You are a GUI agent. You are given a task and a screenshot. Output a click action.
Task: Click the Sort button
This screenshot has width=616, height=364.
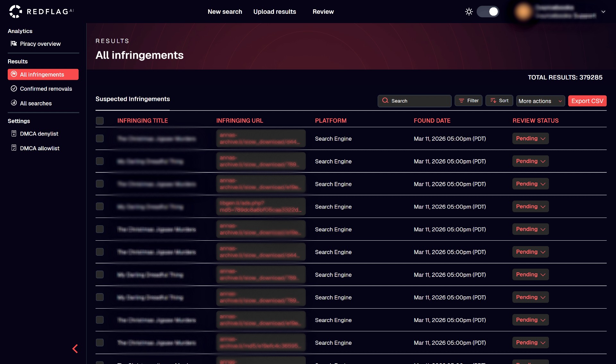coord(499,101)
